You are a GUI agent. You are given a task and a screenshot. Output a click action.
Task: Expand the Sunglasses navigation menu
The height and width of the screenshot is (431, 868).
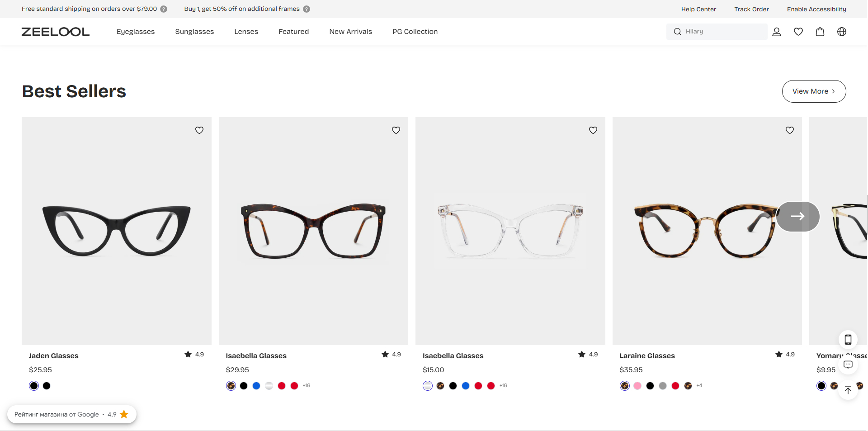point(194,32)
